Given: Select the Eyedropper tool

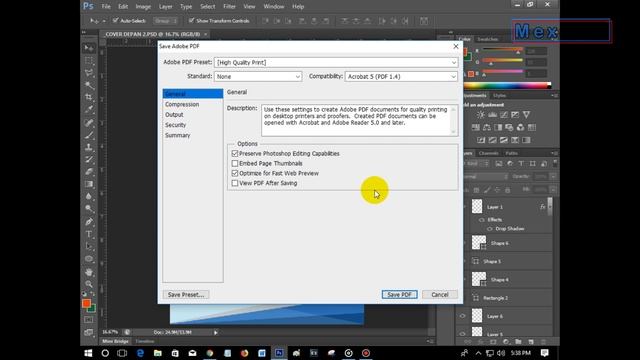Looking at the screenshot, I should [x=89, y=110].
